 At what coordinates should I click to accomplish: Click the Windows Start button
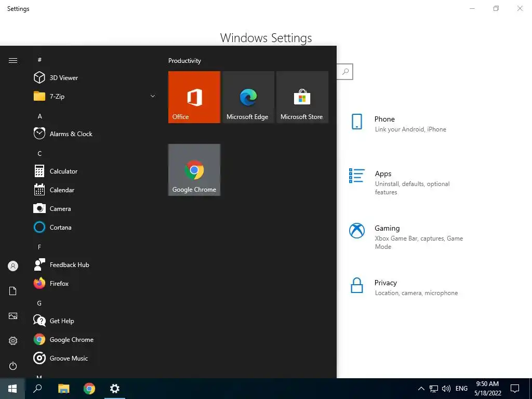(12, 389)
